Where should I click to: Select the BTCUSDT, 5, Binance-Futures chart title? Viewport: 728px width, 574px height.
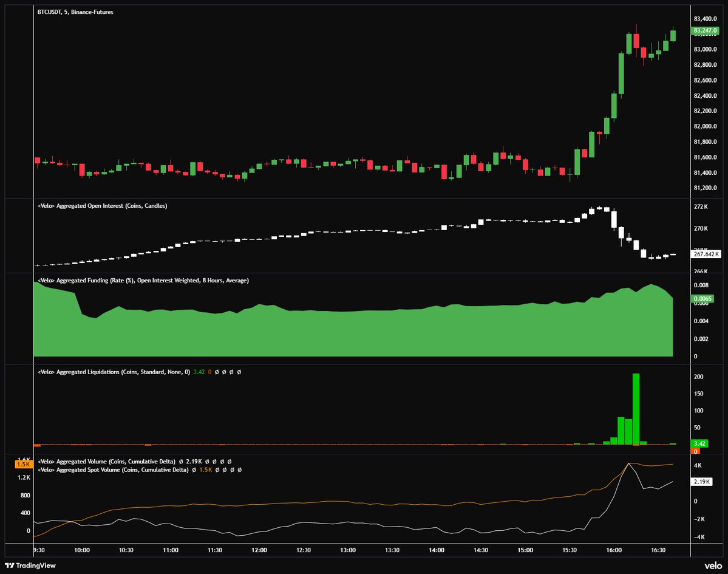[x=75, y=12]
